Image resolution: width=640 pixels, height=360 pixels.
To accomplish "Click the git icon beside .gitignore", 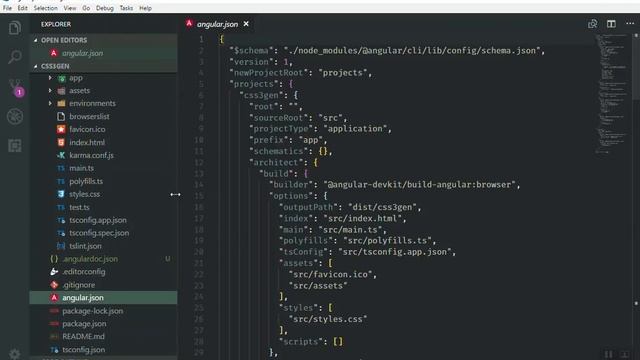I will point(54,284).
